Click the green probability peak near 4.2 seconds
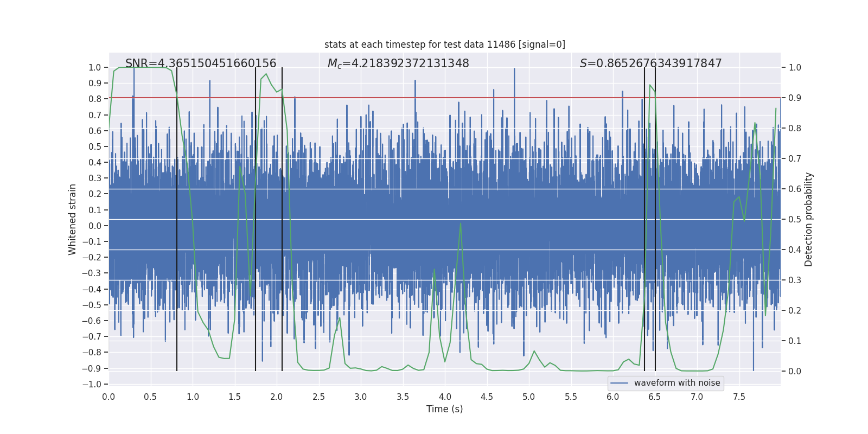 coord(461,224)
